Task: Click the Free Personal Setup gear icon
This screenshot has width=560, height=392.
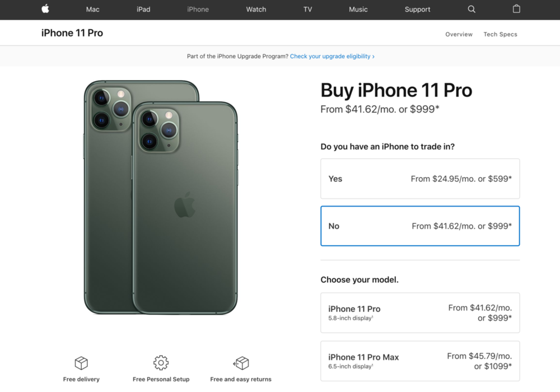Action: 161,363
